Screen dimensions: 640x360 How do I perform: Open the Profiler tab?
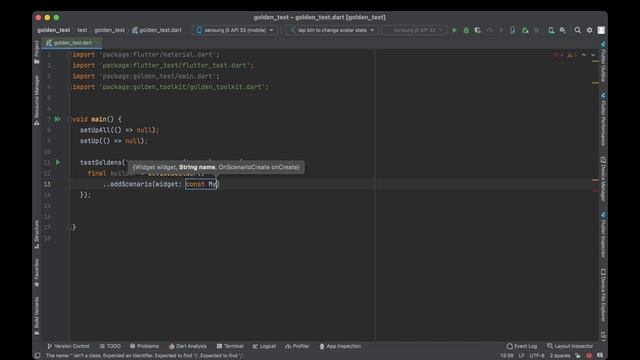298,346
